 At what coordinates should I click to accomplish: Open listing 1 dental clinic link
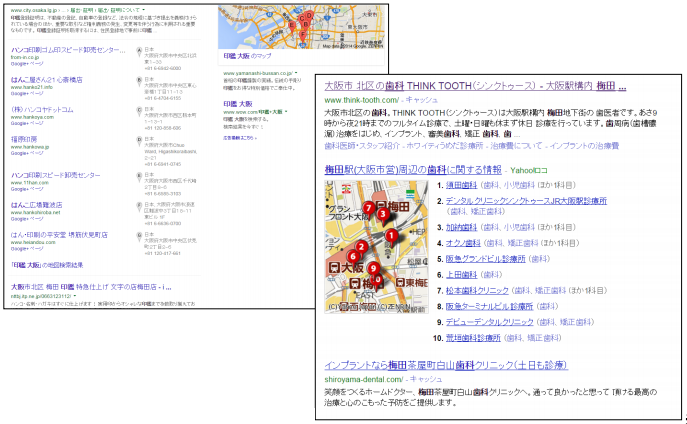(x=461, y=185)
